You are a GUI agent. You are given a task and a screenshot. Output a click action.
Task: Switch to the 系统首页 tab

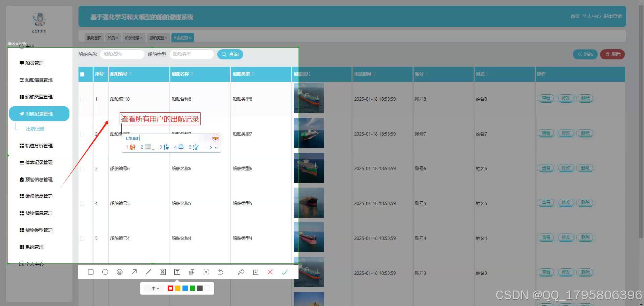[94, 38]
